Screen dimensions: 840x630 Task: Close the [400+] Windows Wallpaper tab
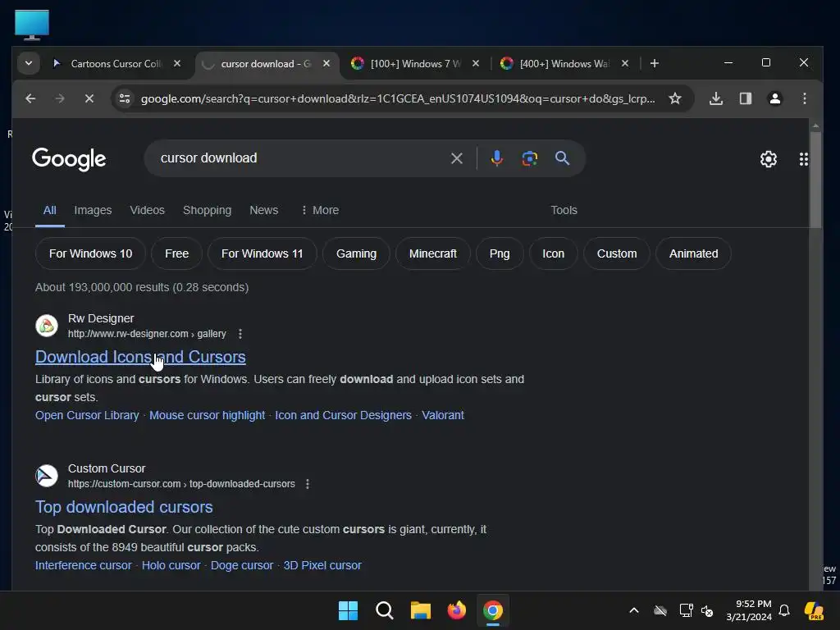tap(624, 64)
